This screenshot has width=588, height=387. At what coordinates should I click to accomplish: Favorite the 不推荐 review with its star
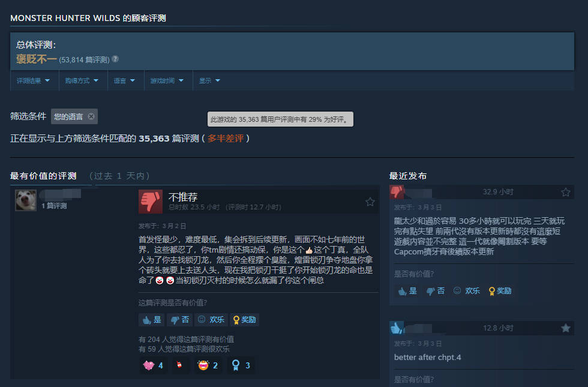370,202
